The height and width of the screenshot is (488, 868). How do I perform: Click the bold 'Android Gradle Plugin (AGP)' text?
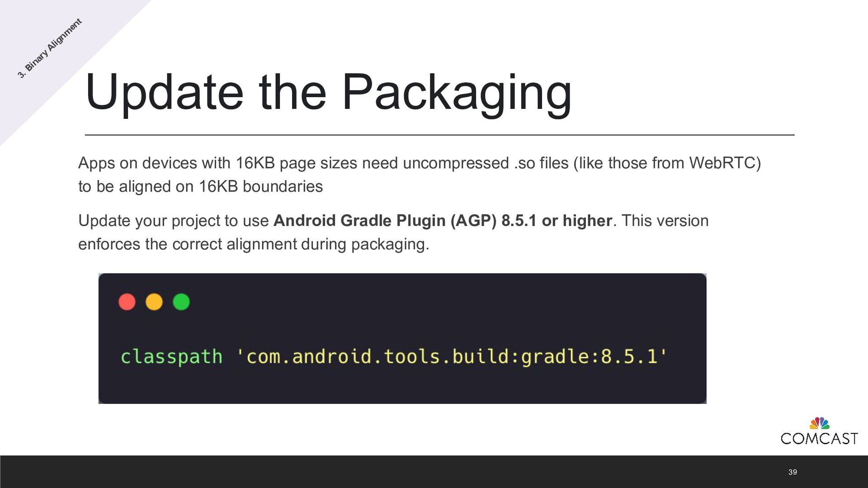[385, 221]
